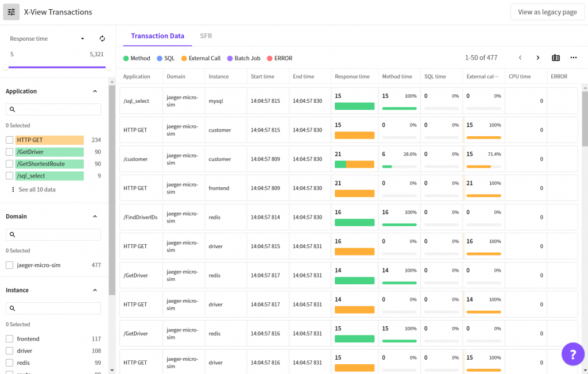The image size is (588, 374).
Task: Check the driver instance checkbox
Action: tap(9, 351)
